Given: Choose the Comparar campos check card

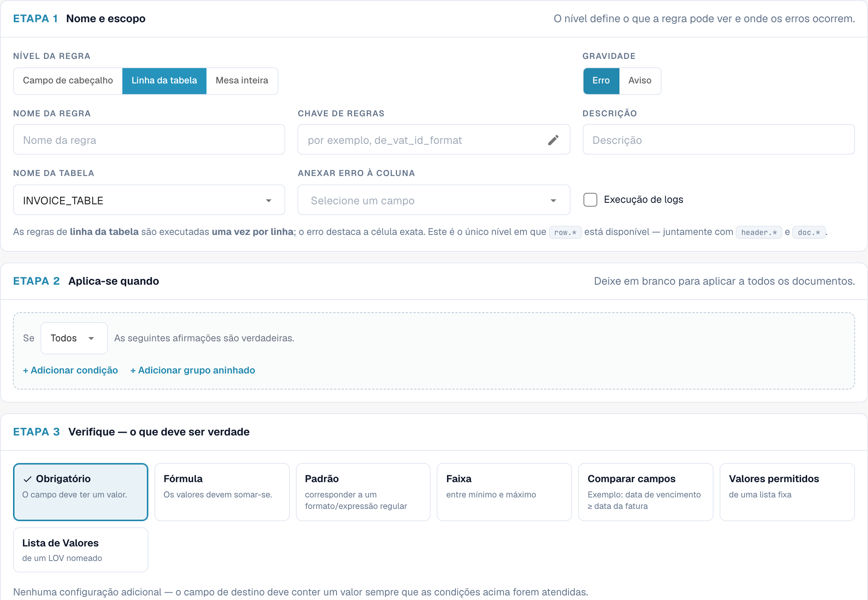Looking at the screenshot, I should point(646,492).
